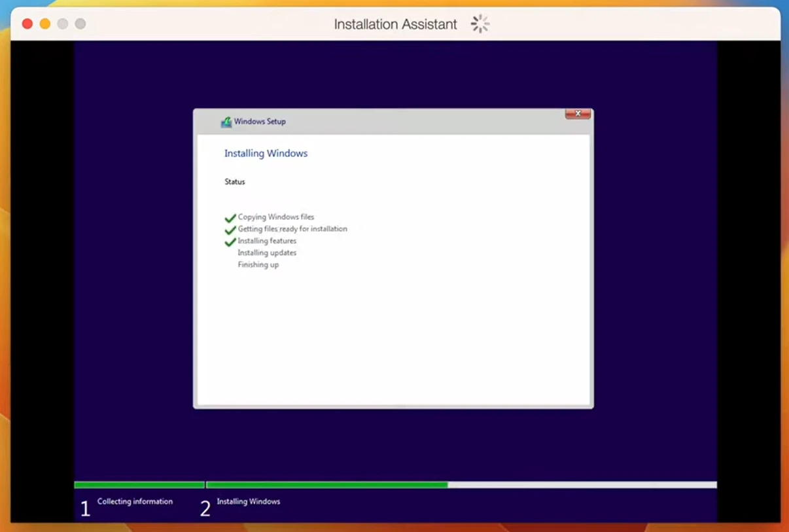
Task: Click the Status label in the dialog
Action: (234, 181)
